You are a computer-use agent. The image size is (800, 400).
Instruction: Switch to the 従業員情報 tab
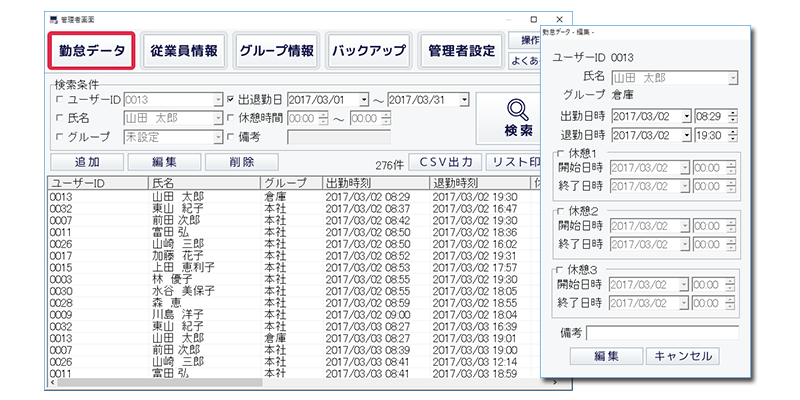tap(183, 49)
